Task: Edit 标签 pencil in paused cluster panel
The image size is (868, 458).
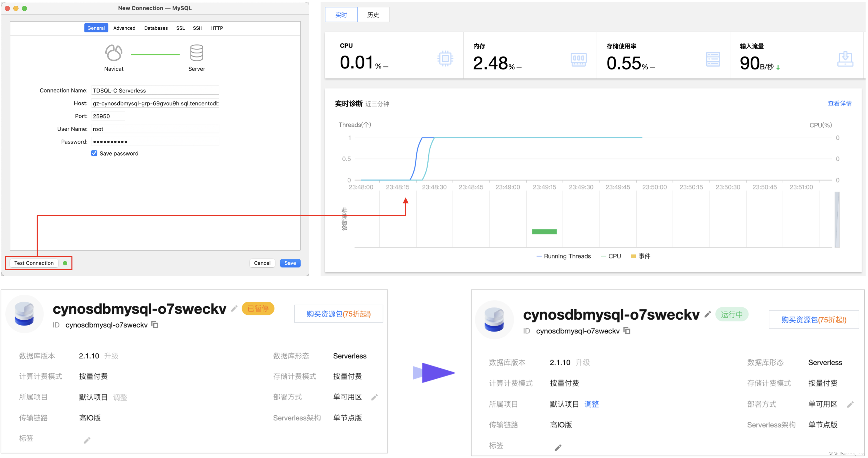Action: (x=87, y=440)
